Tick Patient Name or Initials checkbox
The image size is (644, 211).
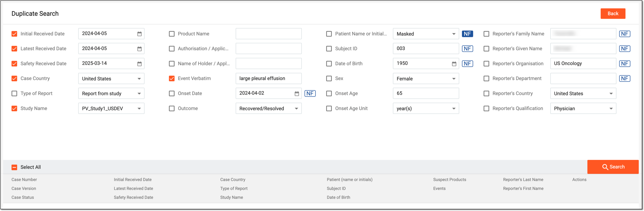329,34
